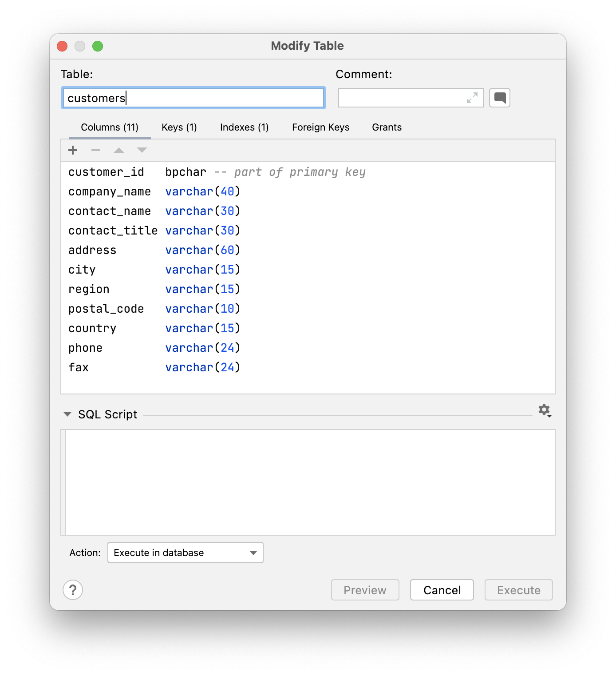Remove the selected column with the minus icon
This screenshot has height=676, width=616.
[96, 150]
